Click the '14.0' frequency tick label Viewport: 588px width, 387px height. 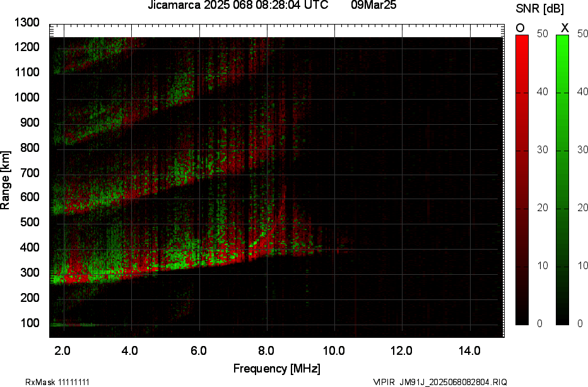coord(469,351)
